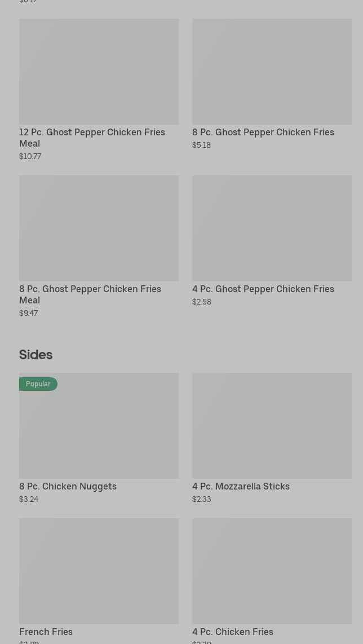Select 8 Pc. Ghost Pepper Chicken Fries Meal name
The width and height of the screenshot is (363, 644).
90,294
